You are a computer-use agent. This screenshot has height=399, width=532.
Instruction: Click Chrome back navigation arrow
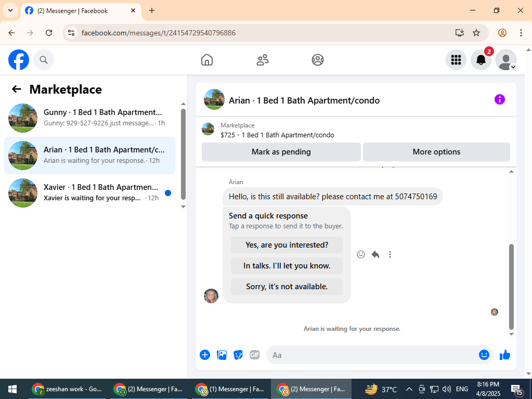(11, 33)
